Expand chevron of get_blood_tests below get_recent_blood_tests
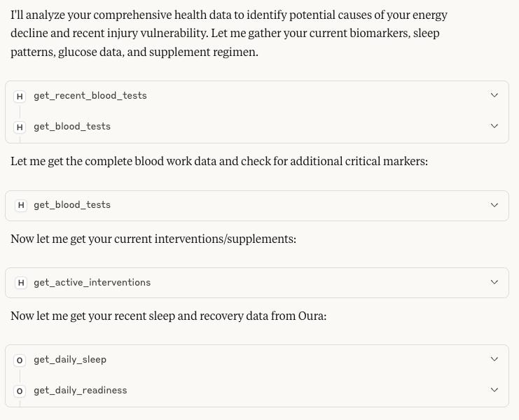The image size is (519, 420). point(494,126)
